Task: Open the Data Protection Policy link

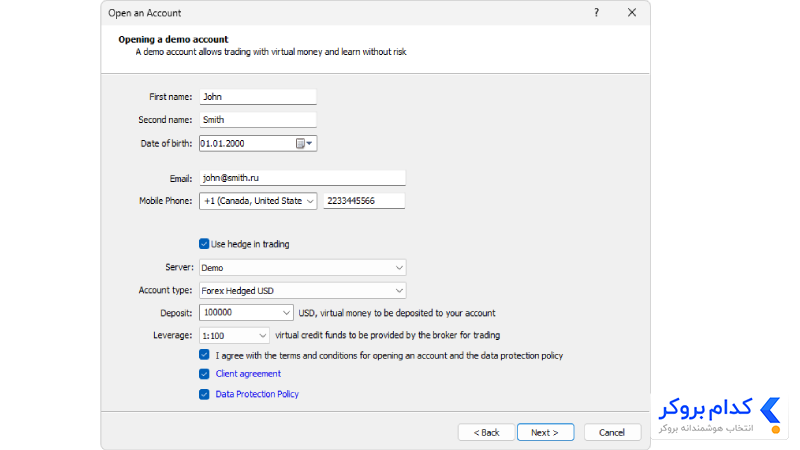Action: [257, 394]
